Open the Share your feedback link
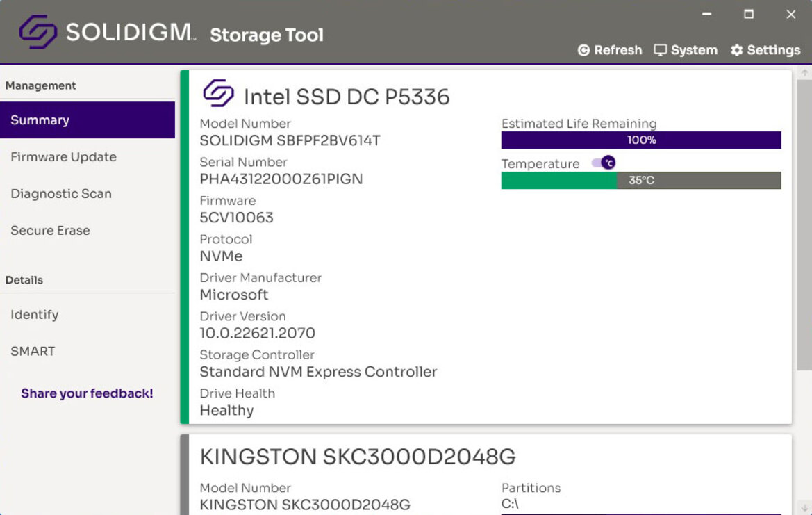 86,393
